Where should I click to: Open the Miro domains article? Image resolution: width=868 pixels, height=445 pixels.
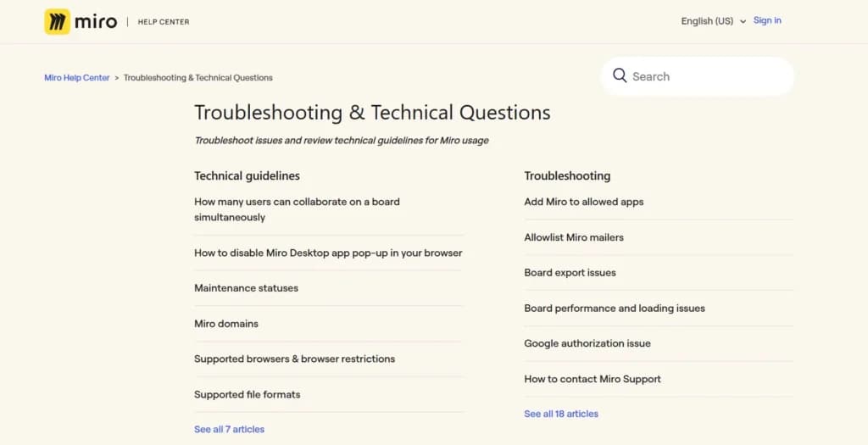[225, 324]
